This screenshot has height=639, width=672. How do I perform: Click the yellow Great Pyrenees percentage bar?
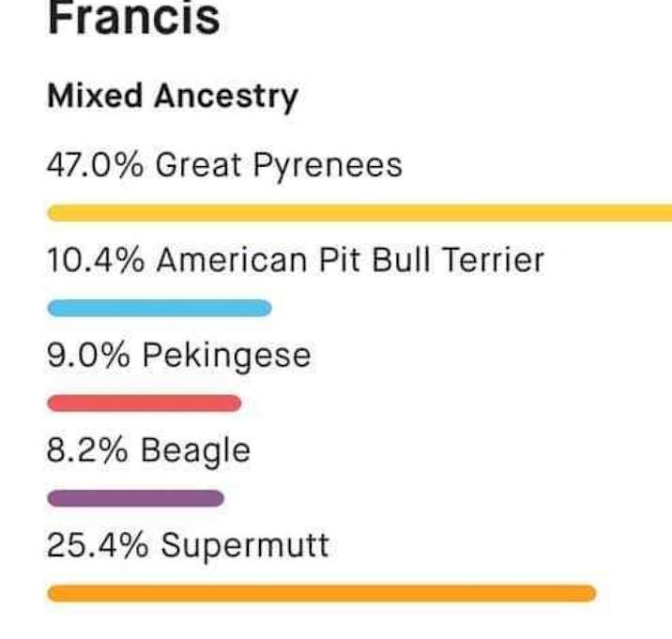359,213
